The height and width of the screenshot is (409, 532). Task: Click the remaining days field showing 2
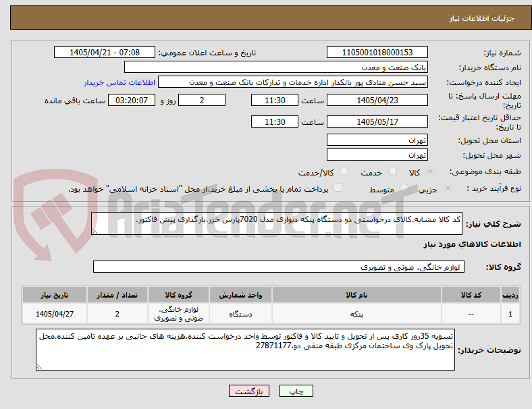coord(202,101)
